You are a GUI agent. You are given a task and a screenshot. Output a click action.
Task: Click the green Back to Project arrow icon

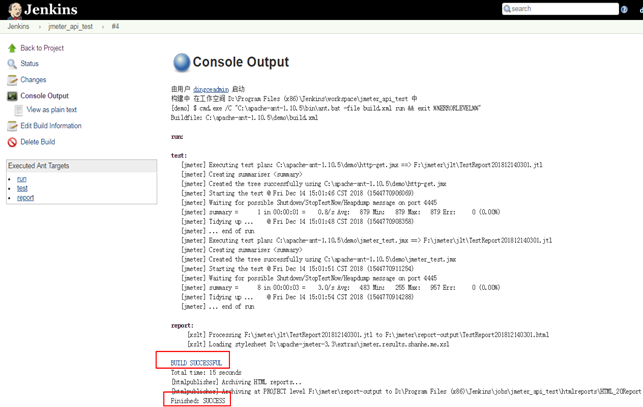click(12, 48)
